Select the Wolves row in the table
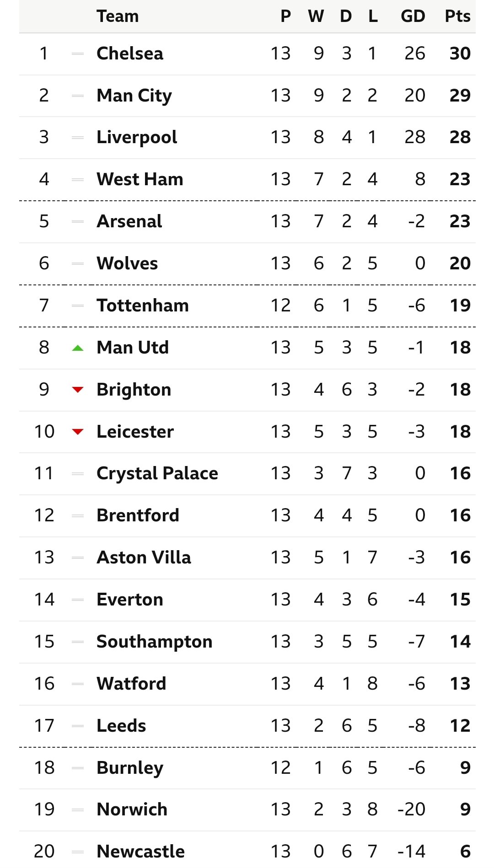Screen dimensions: 494x868 click(247, 264)
